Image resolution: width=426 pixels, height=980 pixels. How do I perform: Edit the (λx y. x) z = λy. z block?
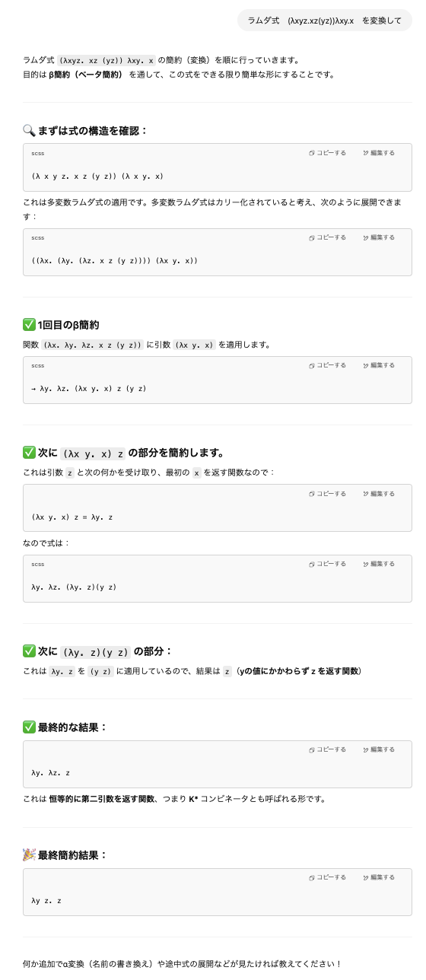pyautogui.click(x=379, y=494)
